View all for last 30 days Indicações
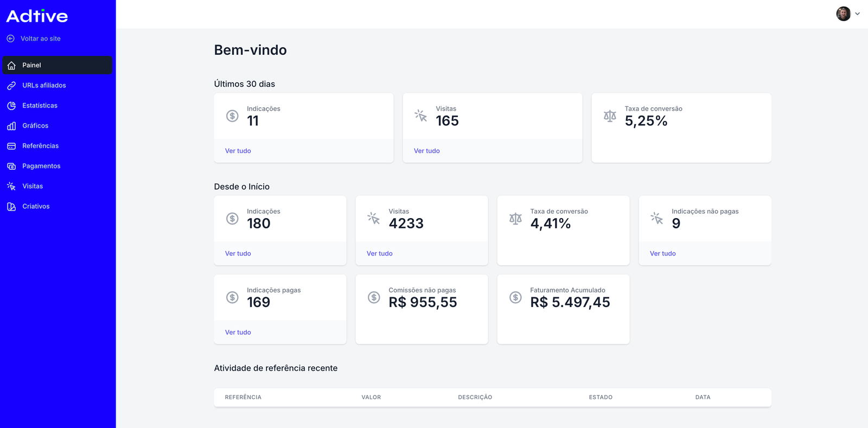868x428 pixels. [238, 151]
